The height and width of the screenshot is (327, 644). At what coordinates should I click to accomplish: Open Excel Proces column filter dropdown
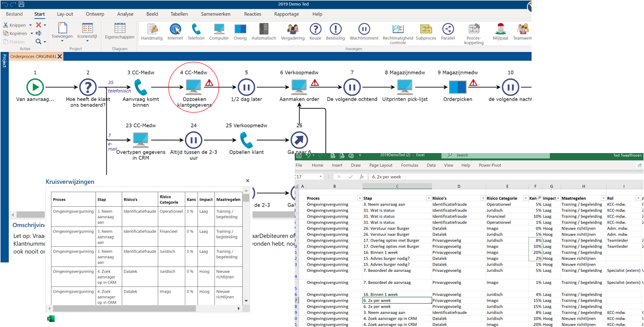[x=359, y=198]
